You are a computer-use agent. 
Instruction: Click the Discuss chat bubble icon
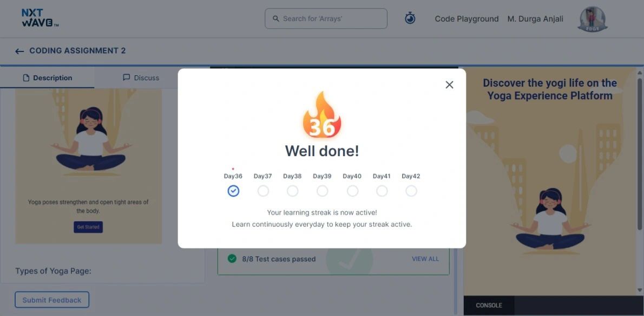point(127,78)
